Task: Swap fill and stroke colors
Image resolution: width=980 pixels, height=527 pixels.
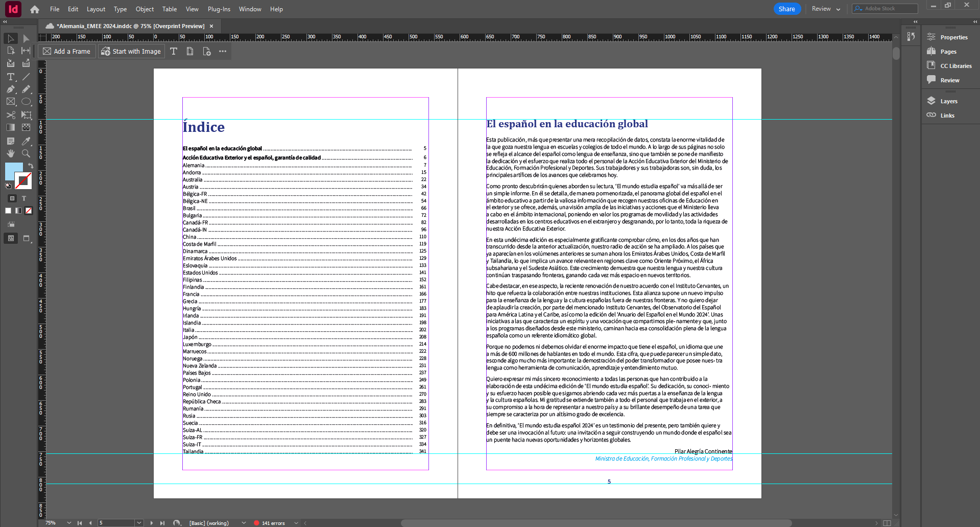Action: point(31,166)
